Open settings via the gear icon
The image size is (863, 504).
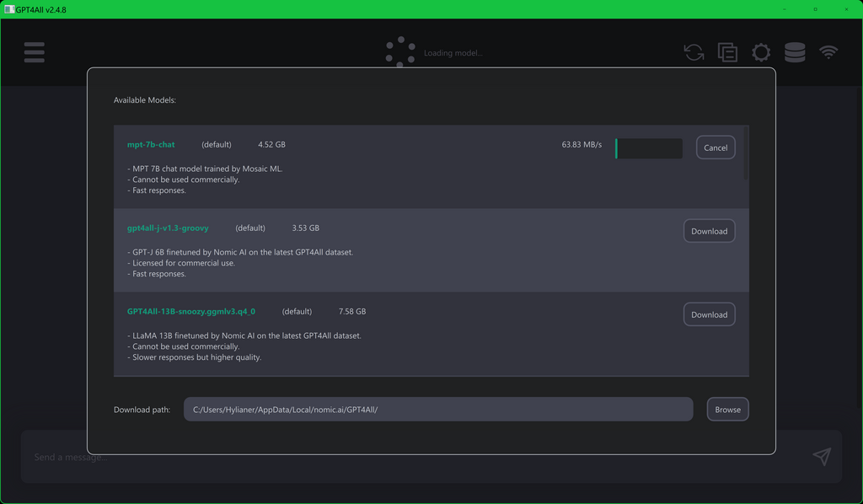pos(761,52)
